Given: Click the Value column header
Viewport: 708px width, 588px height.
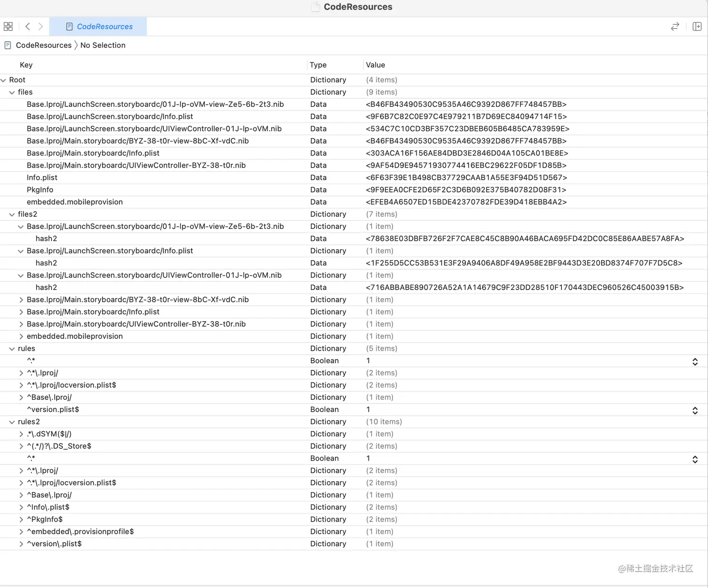Looking at the screenshot, I should point(376,65).
